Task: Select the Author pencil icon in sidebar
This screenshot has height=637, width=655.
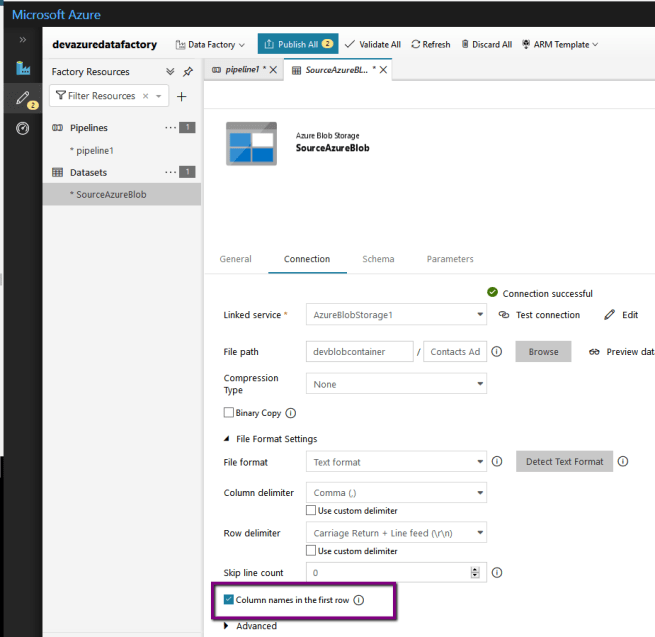Action: click(x=22, y=98)
